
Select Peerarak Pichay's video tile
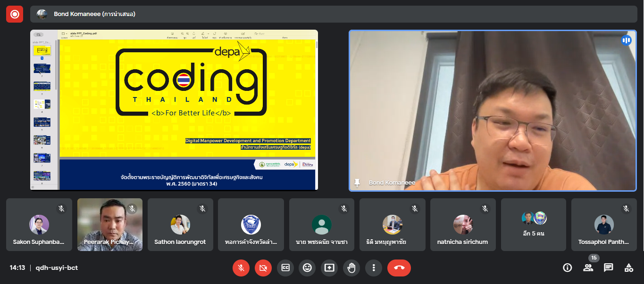[x=110, y=225]
